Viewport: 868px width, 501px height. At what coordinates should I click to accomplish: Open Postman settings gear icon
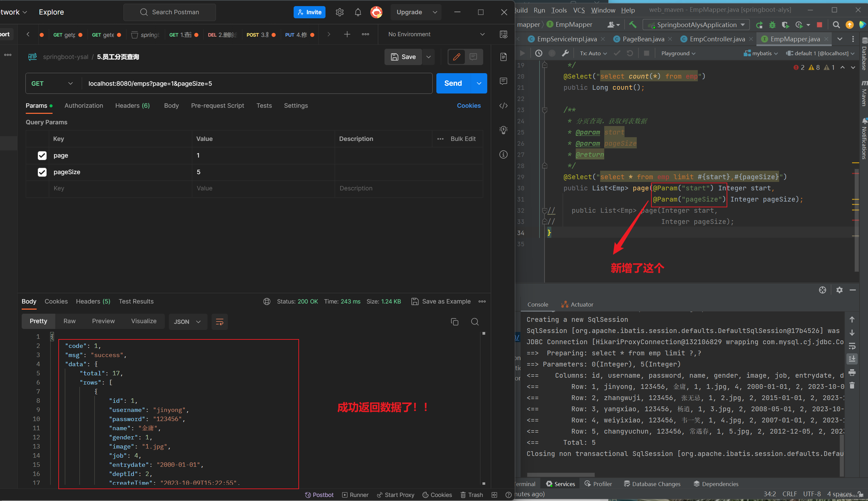[339, 13]
